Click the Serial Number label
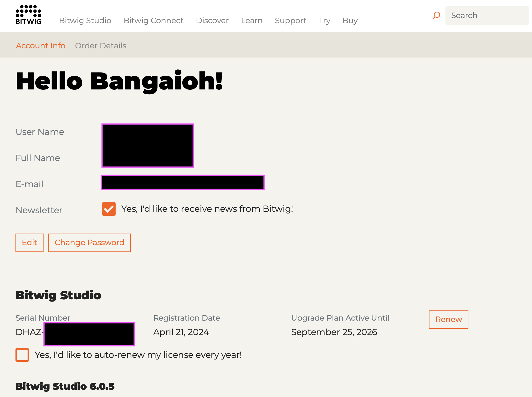 (x=43, y=318)
